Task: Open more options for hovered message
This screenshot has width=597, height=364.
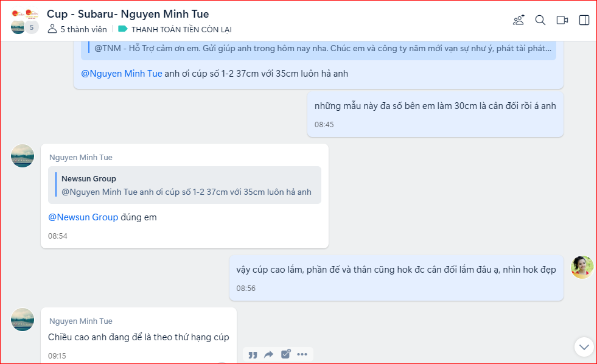Action: (x=302, y=354)
